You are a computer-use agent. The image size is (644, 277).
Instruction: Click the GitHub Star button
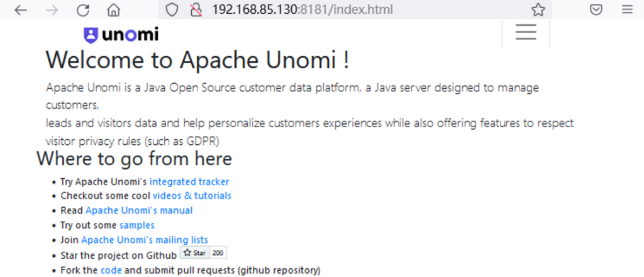point(195,252)
